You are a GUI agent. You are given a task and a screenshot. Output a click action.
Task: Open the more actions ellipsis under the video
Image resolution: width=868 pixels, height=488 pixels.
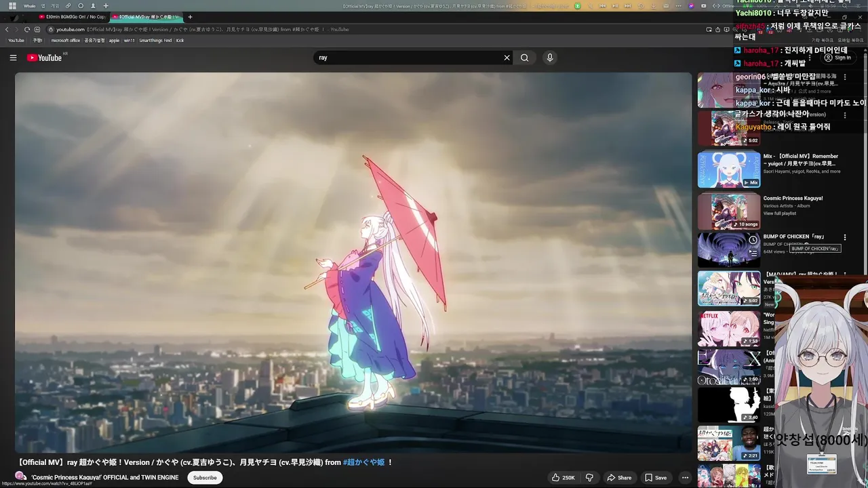[x=685, y=478]
